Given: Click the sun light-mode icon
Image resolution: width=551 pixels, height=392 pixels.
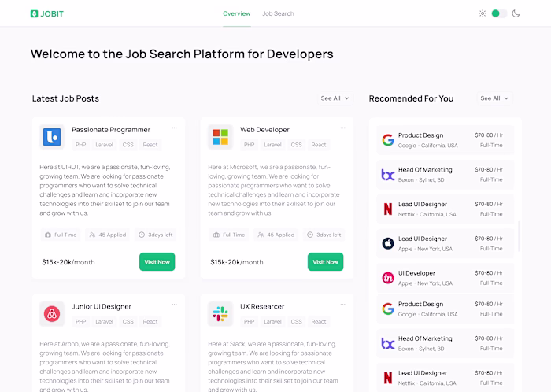Looking at the screenshot, I should [x=483, y=13].
